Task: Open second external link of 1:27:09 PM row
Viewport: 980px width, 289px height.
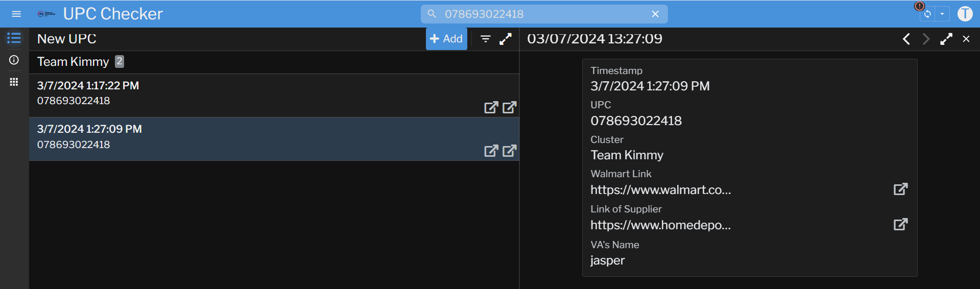Action: [509, 151]
